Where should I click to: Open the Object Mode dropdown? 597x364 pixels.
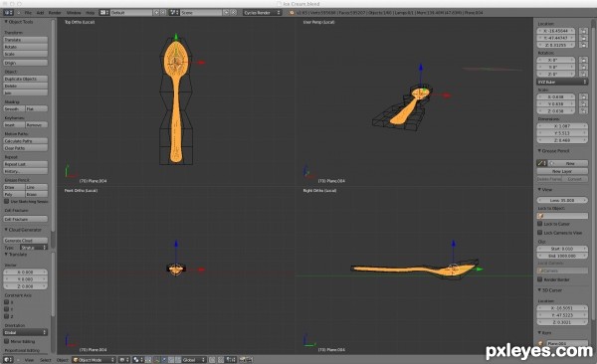[x=94, y=359]
